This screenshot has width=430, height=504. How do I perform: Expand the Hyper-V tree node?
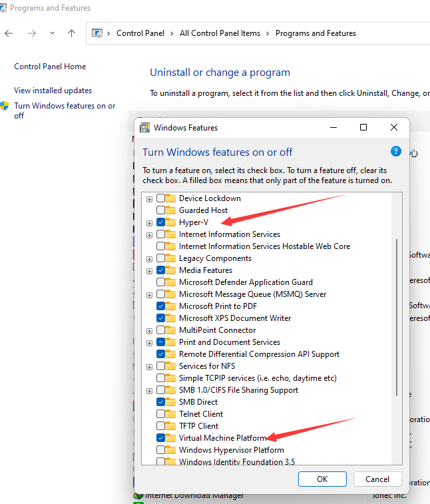pos(150,223)
